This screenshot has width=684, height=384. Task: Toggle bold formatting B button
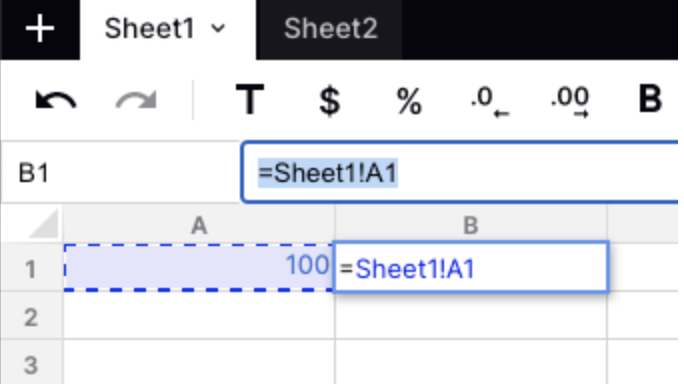(650, 100)
